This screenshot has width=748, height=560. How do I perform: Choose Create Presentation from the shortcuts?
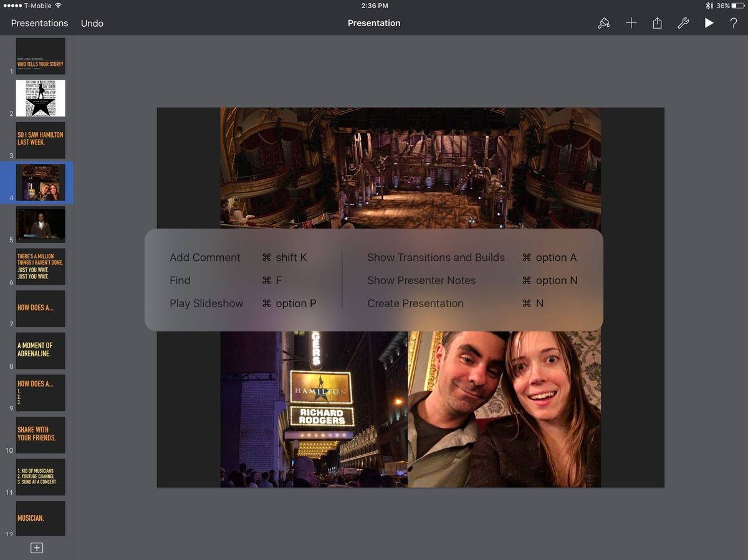coord(415,303)
